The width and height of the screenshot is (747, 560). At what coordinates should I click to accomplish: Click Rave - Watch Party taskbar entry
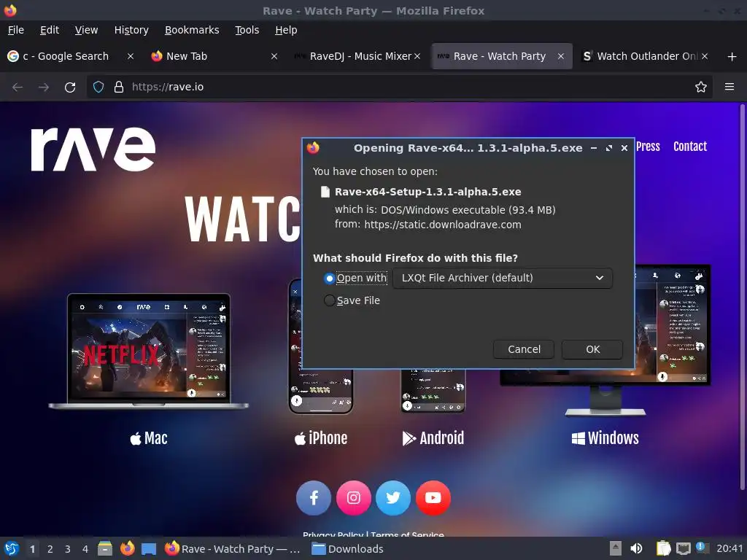[x=233, y=549]
